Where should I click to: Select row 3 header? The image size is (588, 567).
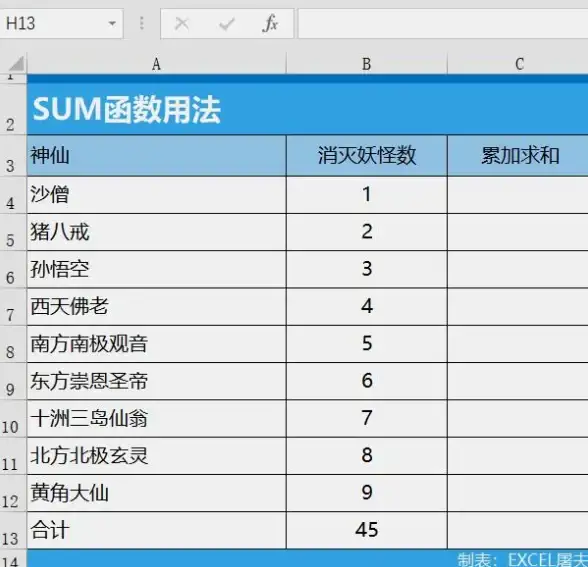13,156
